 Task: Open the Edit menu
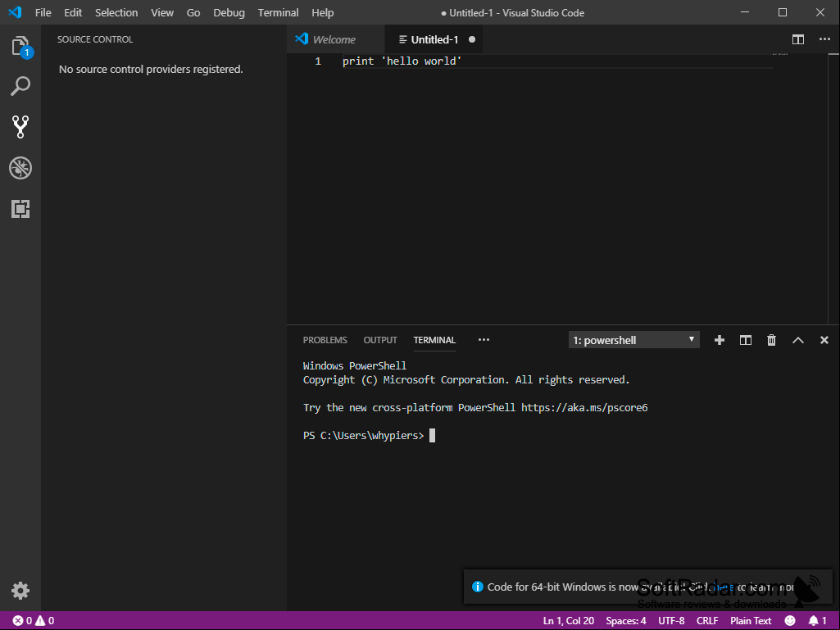pyautogui.click(x=73, y=12)
